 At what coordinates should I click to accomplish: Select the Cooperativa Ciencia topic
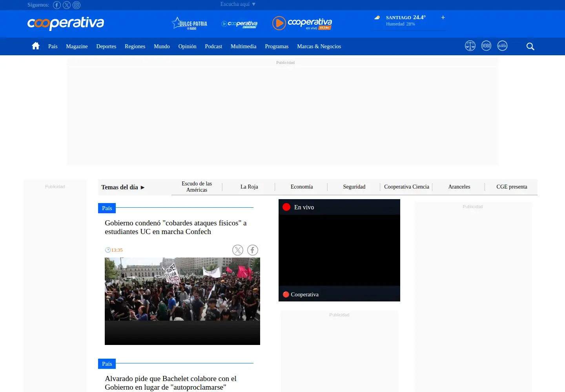(406, 187)
